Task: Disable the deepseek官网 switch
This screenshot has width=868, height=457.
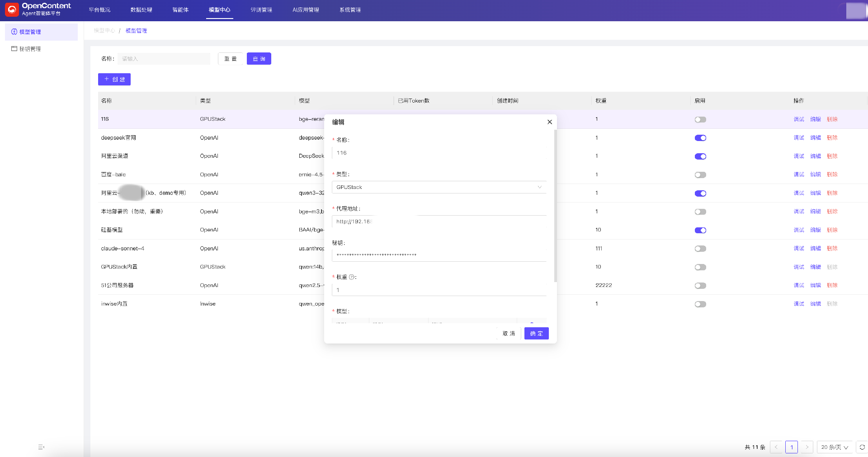Action: tap(700, 138)
